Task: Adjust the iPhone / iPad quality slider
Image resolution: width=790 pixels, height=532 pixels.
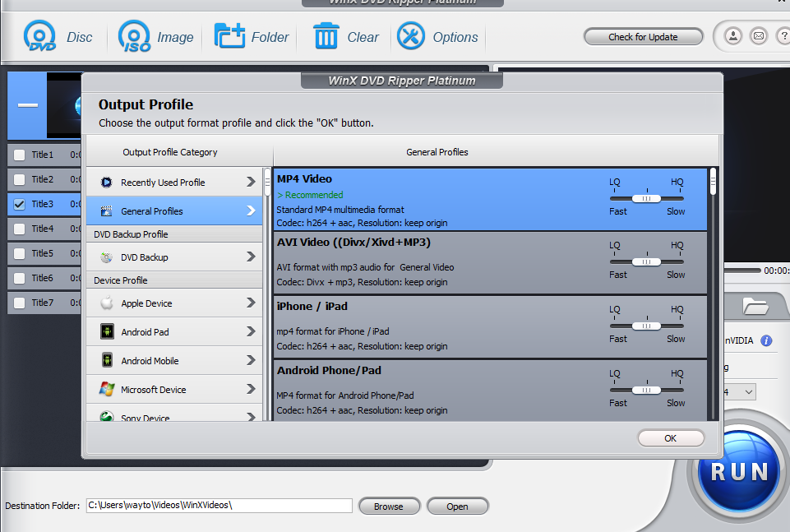Action: pyautogui.click(x=646, y=326)
